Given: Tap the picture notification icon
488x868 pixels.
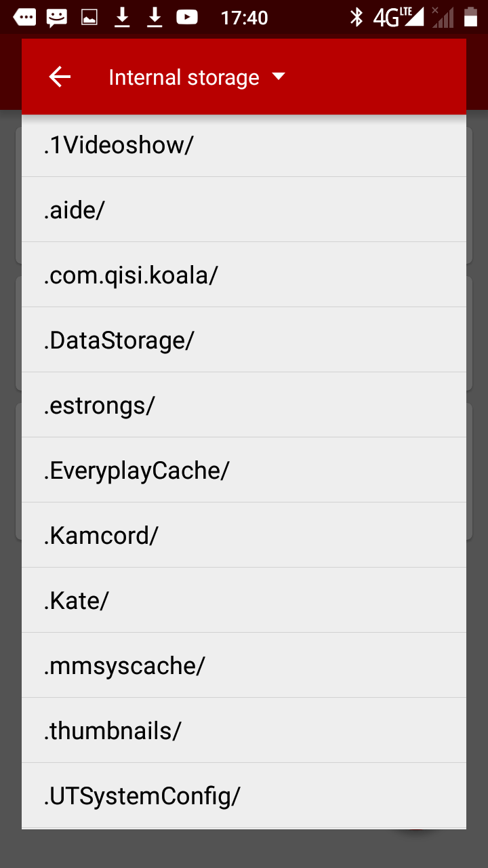Looking at the screenshot, I should point(89,18).
